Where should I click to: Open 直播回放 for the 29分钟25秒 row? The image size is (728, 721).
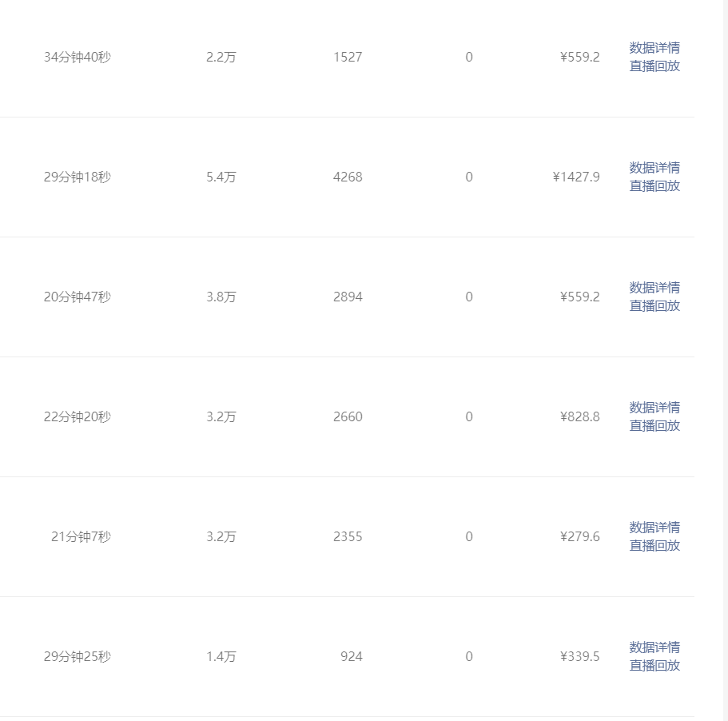[x=654, y=665]
